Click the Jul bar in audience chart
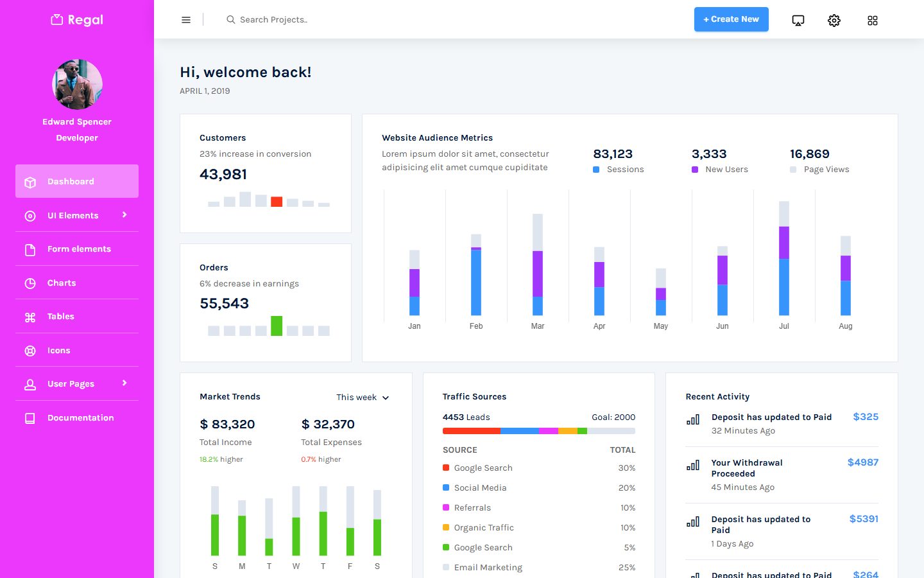Viewport: 924px width, 578px height. (x=784, y=258)
